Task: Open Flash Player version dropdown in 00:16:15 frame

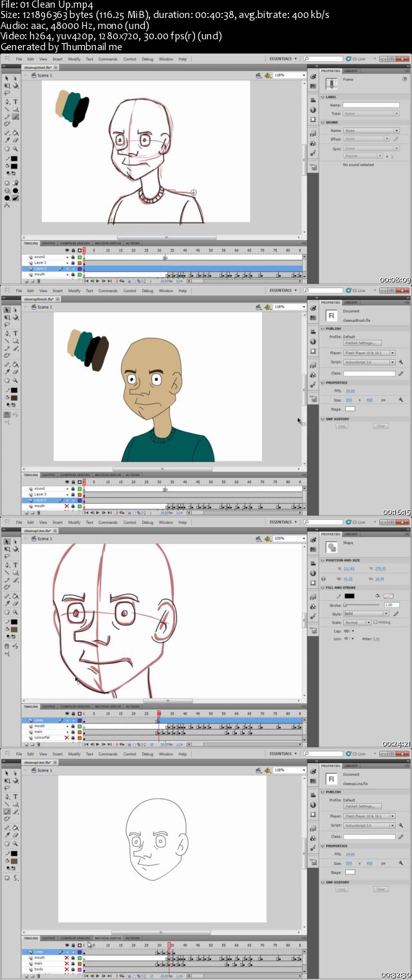Action: [x=370, y=353]
